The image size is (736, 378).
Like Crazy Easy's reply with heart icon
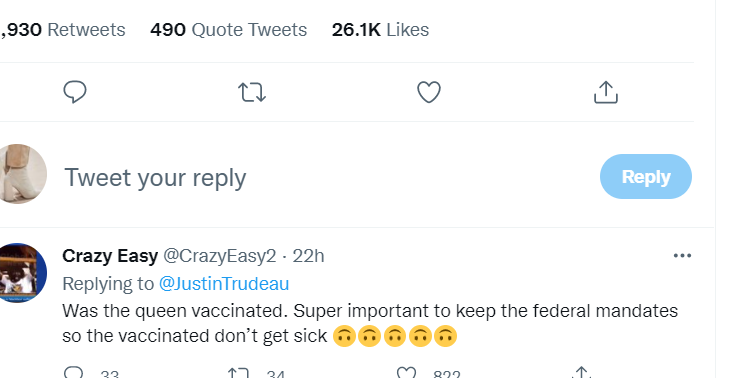click(x=406, y=373)
